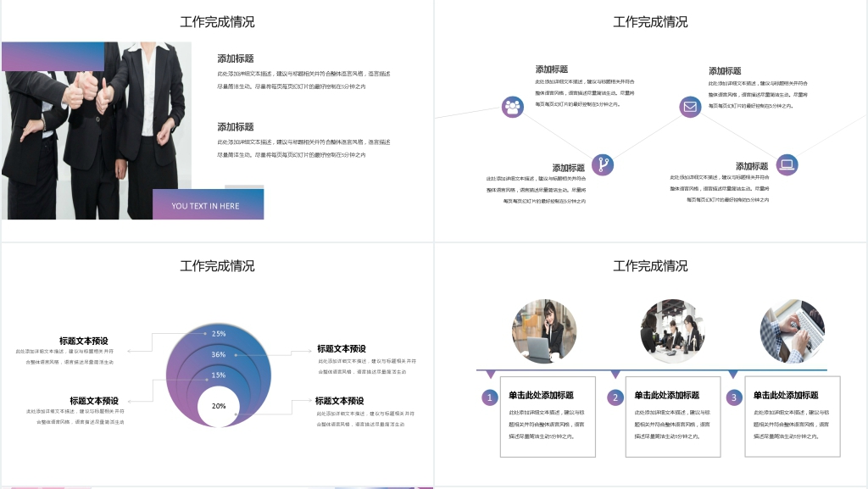Image resolution: width=868 pixels, height=489 pixels.
Task: Click the 'YOU TEXT IN HERE' banner
Action: click(208, 205)
